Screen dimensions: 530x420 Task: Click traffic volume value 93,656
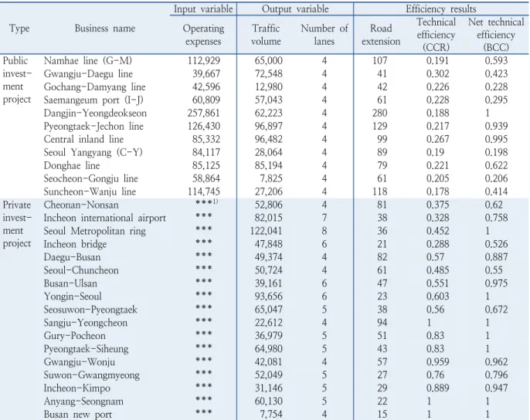(x=268, y=296)
